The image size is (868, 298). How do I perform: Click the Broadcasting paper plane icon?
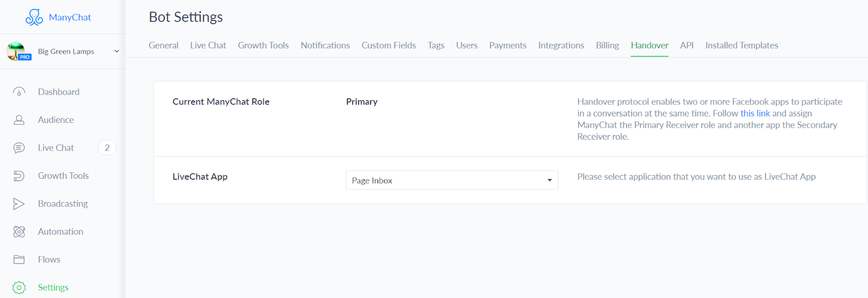(x=19, y=204)
